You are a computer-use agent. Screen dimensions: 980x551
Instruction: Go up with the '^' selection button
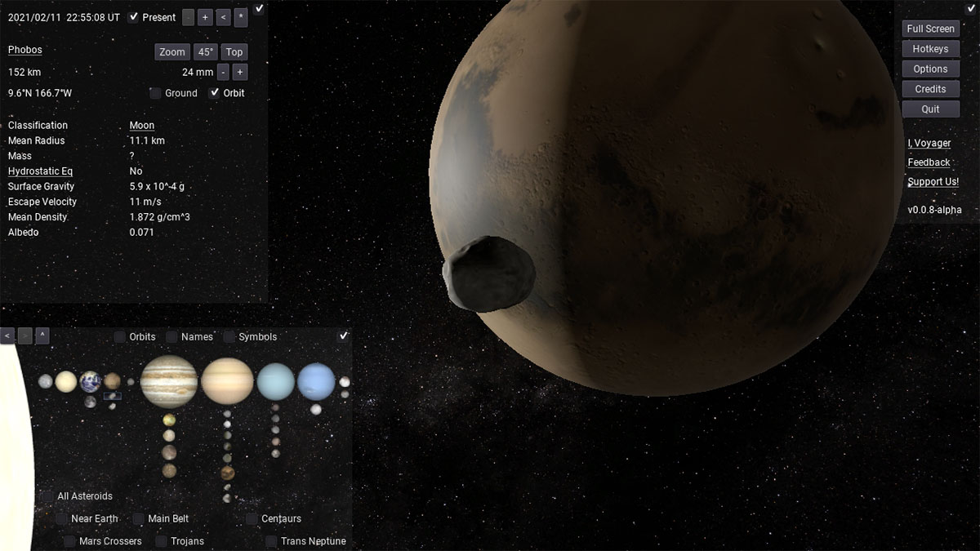pos(42,335)
